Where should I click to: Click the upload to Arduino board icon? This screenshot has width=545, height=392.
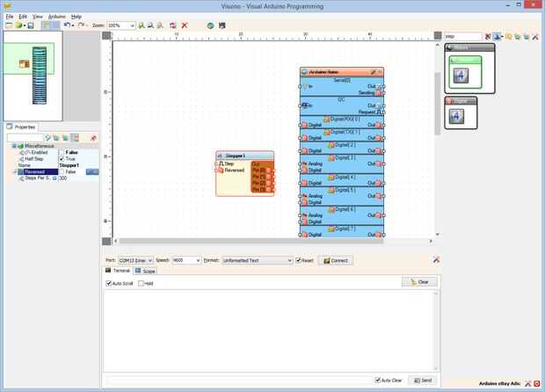pyautogui.click(x=210, y=25)
